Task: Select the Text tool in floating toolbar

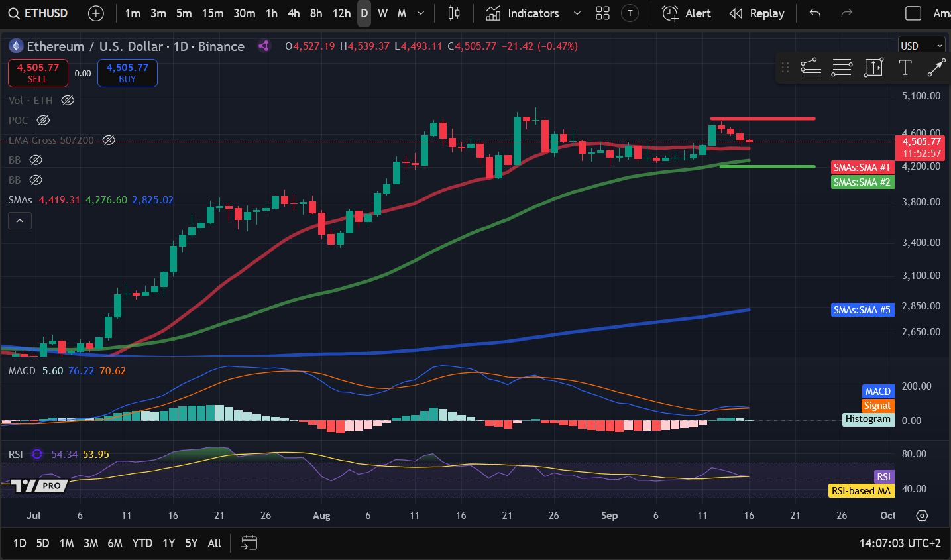Action: 905,68
